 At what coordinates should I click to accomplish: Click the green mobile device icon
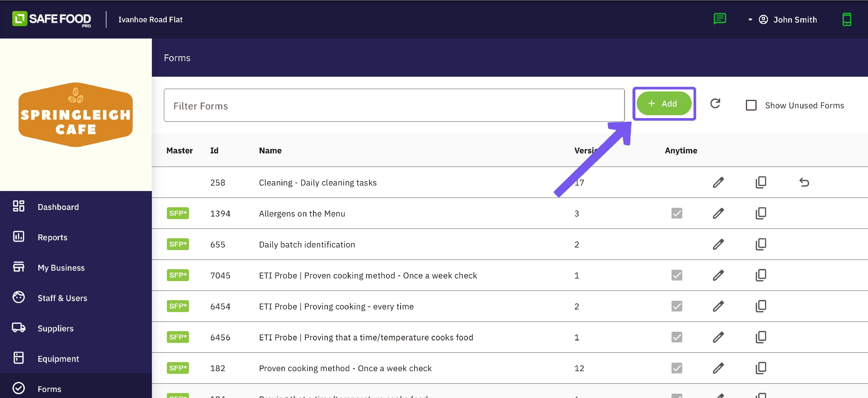click(x=846, y=19)
